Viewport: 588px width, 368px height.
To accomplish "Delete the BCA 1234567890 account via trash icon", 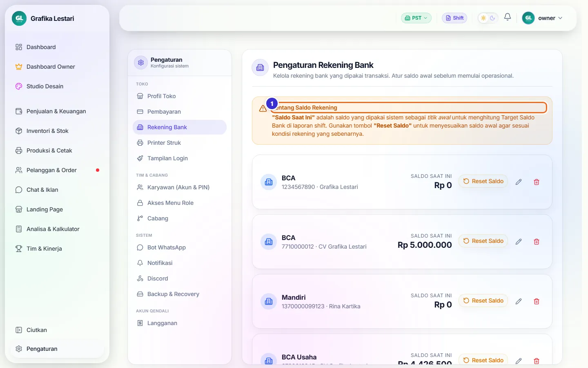I will coord(537,182).
